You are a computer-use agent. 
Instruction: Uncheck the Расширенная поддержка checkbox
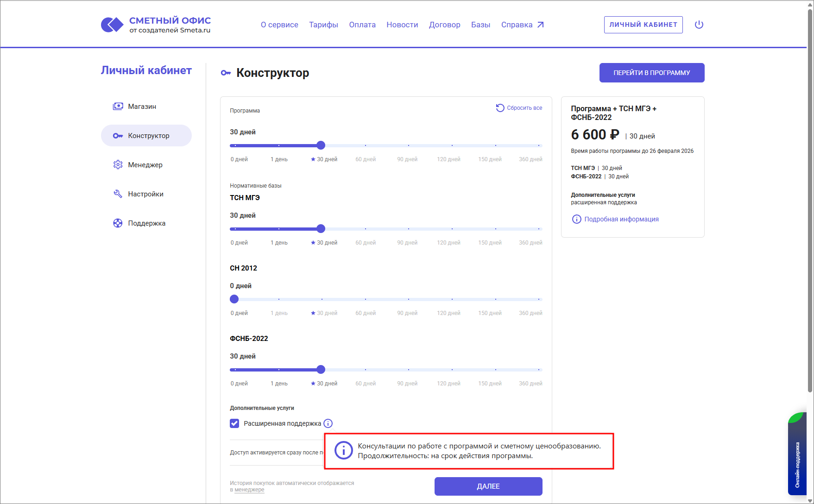point(234,423)
